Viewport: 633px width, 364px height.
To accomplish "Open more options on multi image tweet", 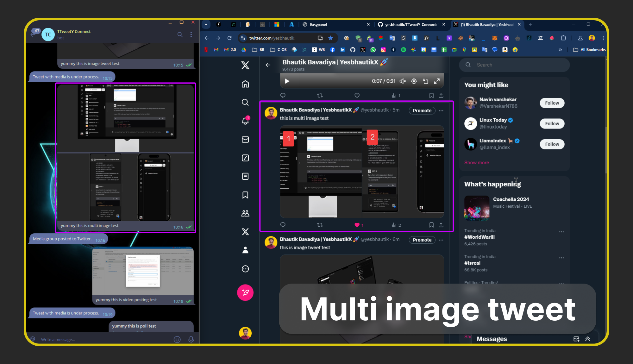I will click(x=441, y=110).
